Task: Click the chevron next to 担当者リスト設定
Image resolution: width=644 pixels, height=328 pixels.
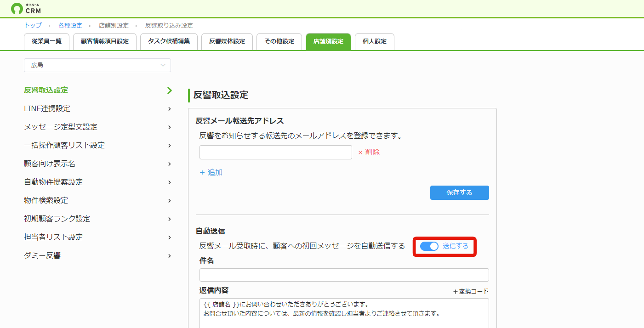Action: (170, 238)
